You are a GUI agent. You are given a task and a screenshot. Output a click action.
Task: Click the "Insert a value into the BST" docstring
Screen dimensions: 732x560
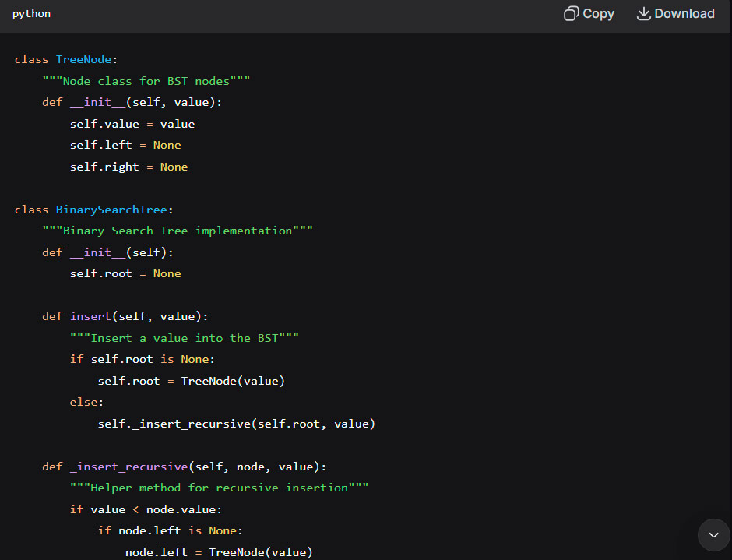pos(185,338)
